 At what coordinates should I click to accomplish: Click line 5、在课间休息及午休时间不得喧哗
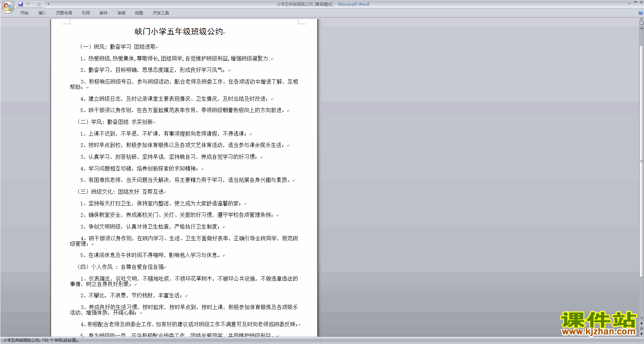pos(150,255)
